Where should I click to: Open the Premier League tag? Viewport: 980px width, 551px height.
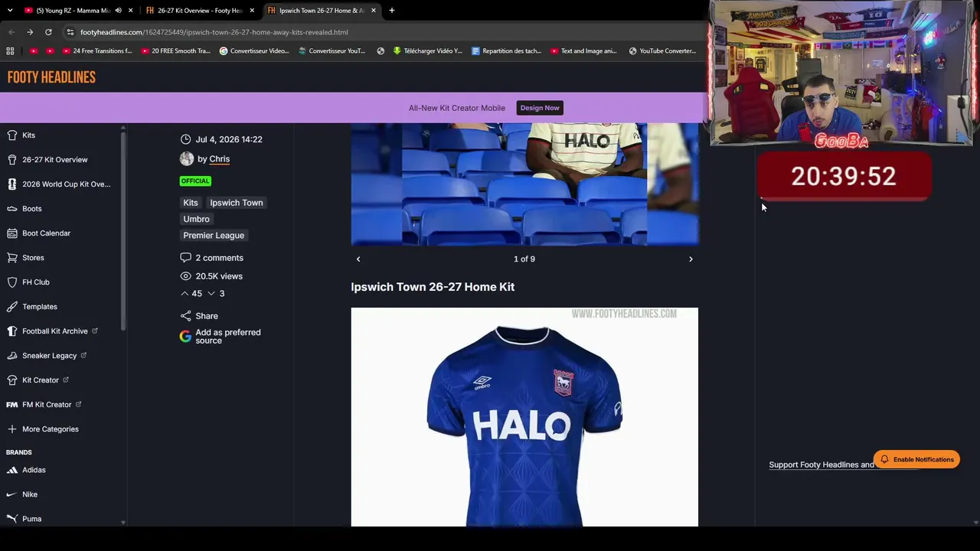click(214, 236)
